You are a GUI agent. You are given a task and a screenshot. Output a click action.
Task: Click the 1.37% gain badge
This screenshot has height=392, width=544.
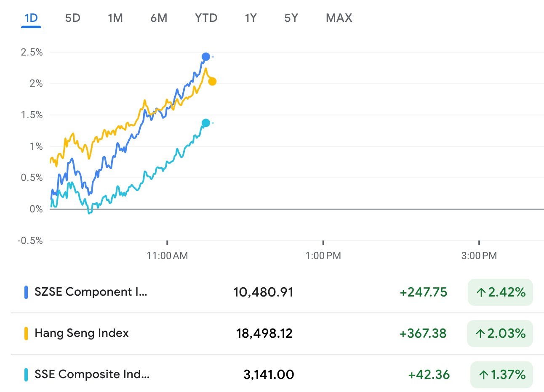[x=501, y=375]
